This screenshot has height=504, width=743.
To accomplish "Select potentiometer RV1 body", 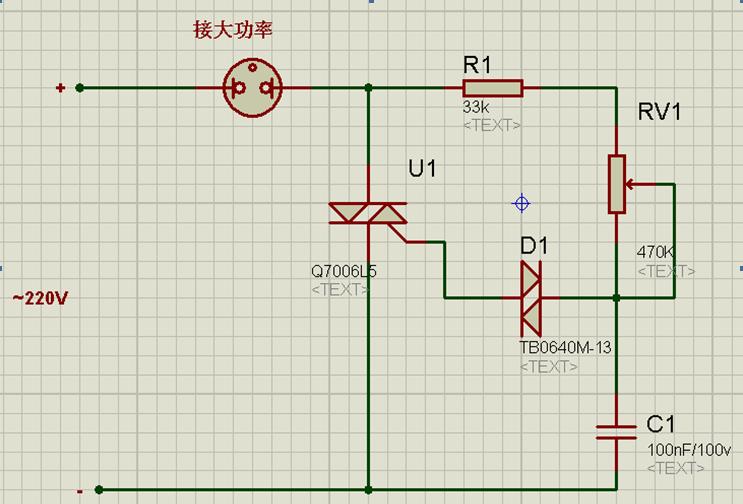I will tap(617, 184).
